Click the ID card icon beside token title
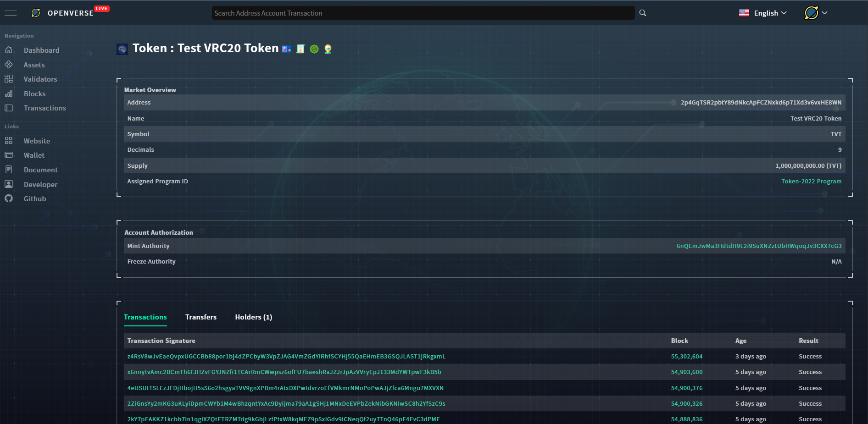This screenshot has height=424, width=868. pyautogui.click(x=287, y=49)
